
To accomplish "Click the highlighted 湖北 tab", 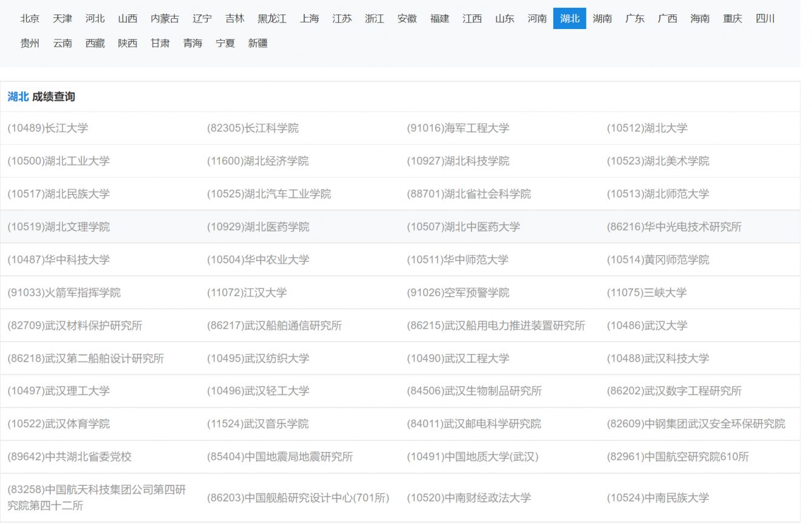I will [x=570, y=19].
